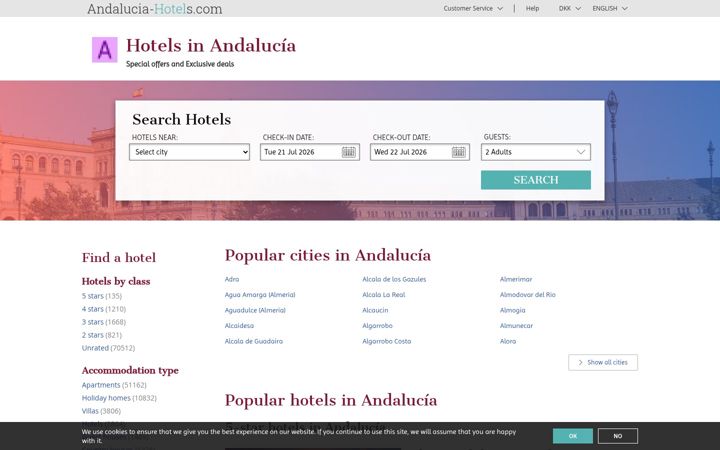
Task: Click the check-out date field
Action: 420,152
